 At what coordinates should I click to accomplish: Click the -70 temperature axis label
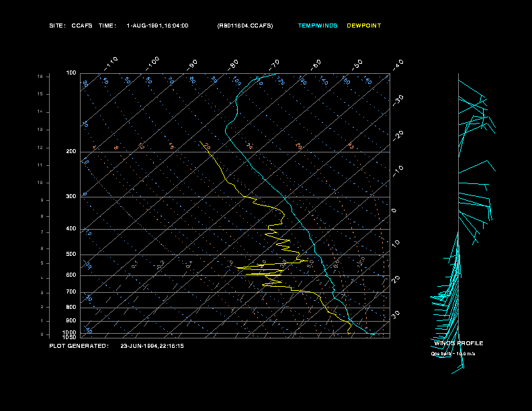click(274, 64)
